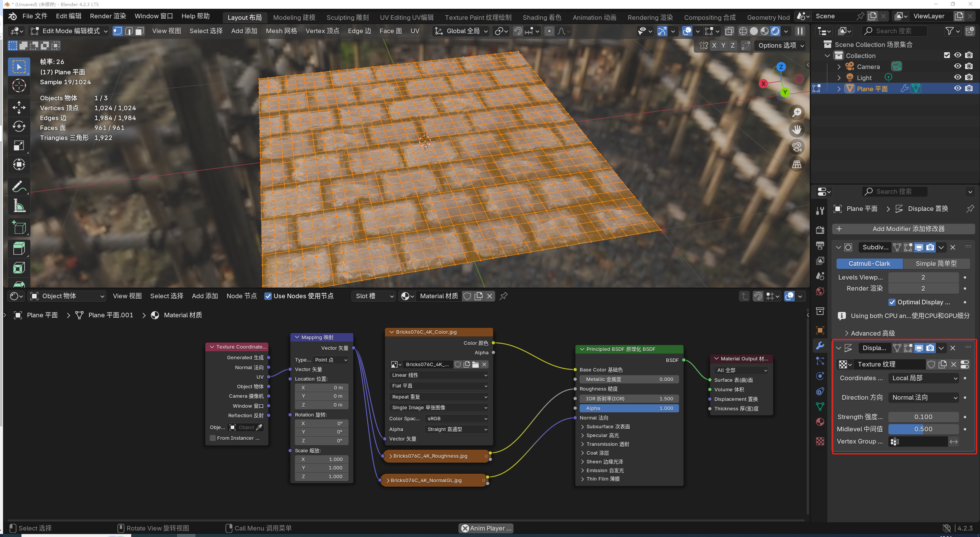The height and width of the screenshot is (537, 980).
Task: Switch viewport to solid shading
Action: coord(754,31)
